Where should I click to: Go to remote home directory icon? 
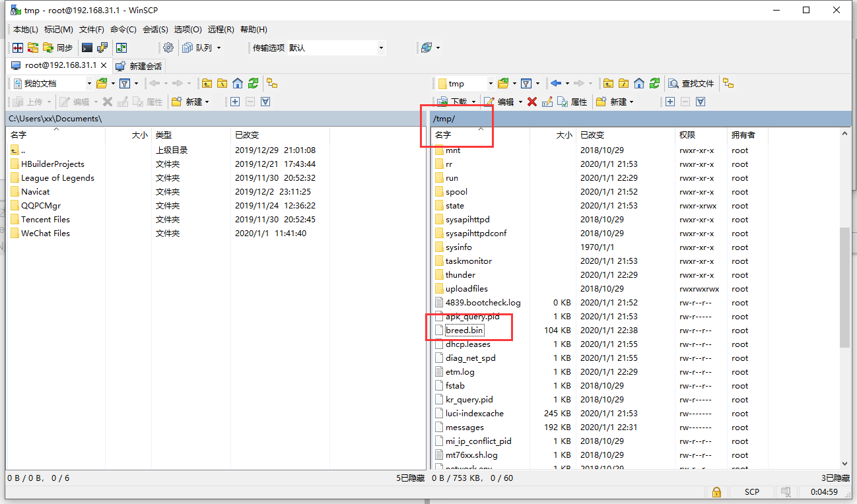(639, 83)
